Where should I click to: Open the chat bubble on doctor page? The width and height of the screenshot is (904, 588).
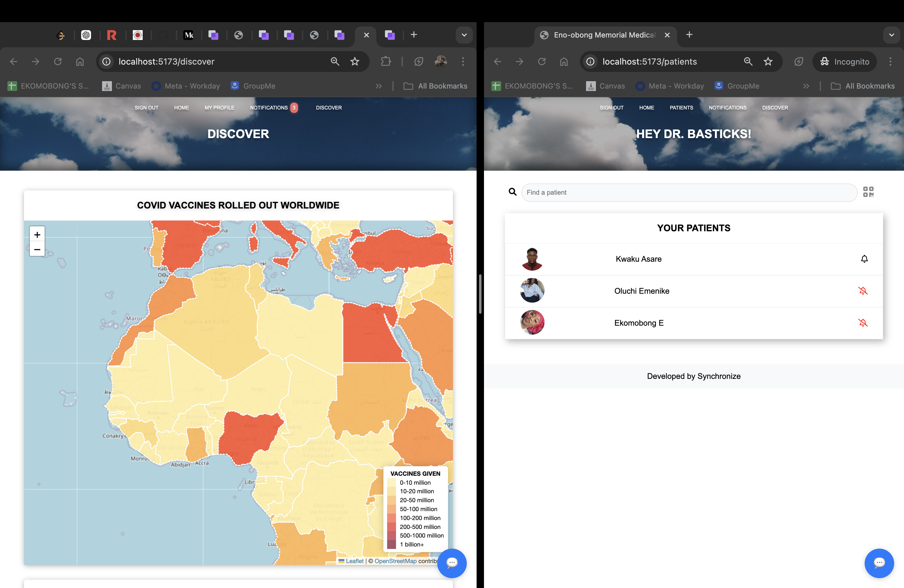pos(879,563)
